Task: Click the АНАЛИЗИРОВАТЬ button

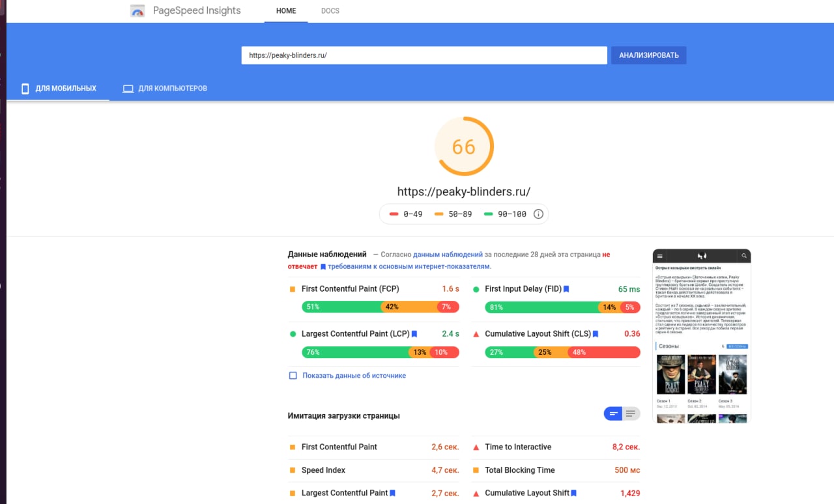Action: (648, 55)
